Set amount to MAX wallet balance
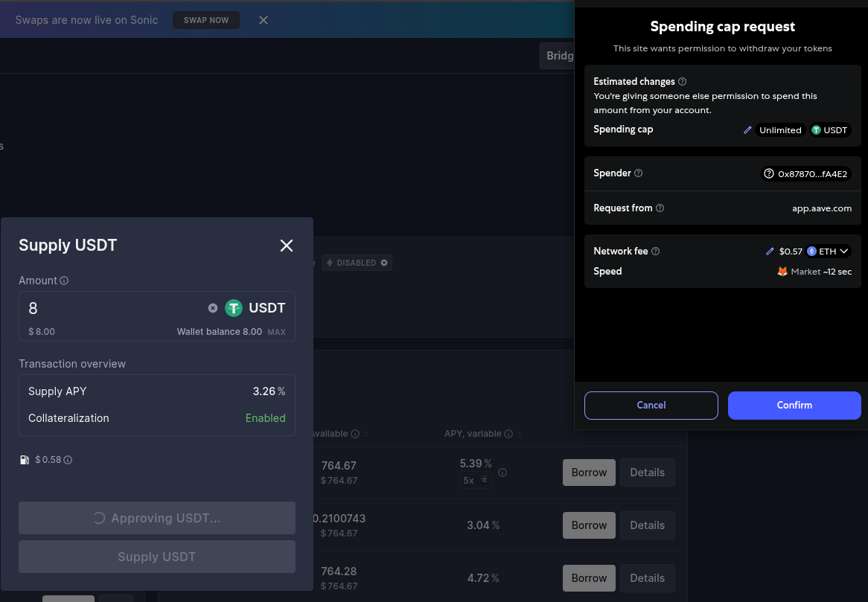The height and width of the screenshot is (602, 868). click(277, 332)
